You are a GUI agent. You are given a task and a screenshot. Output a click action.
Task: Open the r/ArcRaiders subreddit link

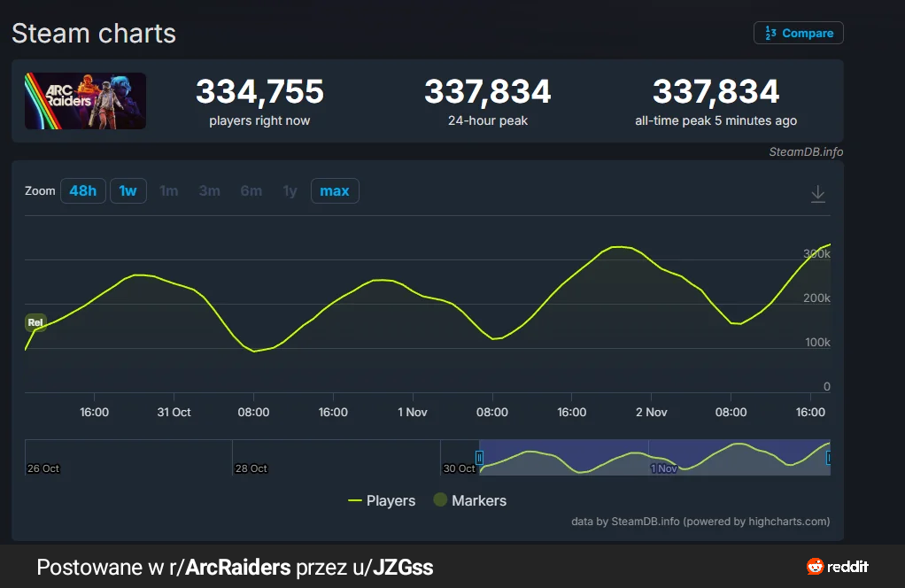pyautogui.click(x=237, y=567)
